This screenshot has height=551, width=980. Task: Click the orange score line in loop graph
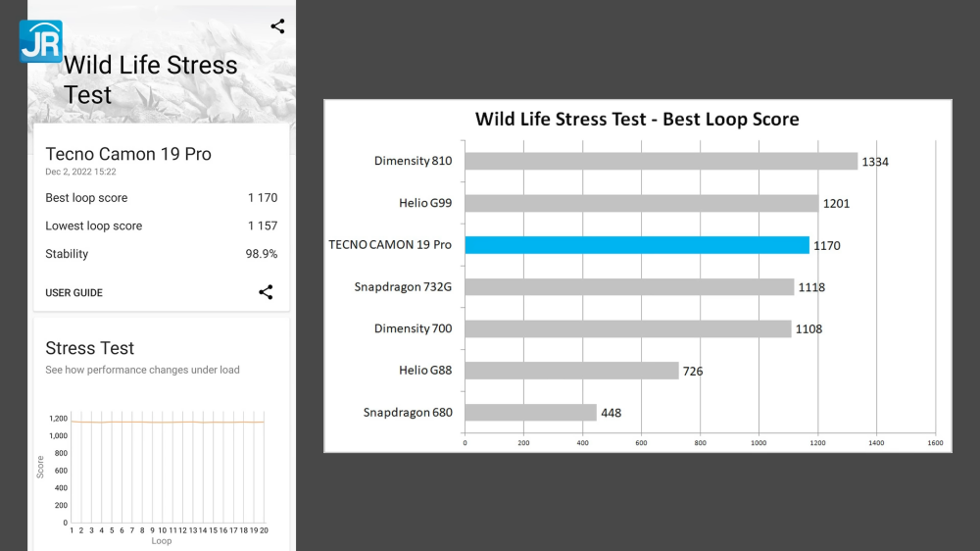(x=168, y=423)
